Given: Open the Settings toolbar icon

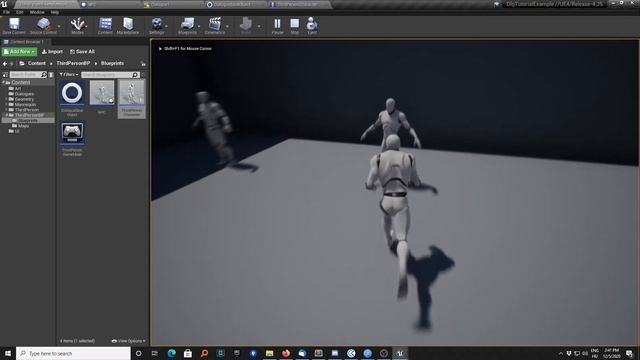Looking at the screenshot, I should point(156,26).
